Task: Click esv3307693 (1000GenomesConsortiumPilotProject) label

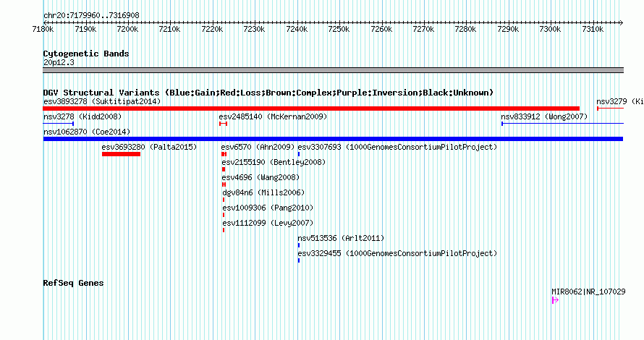Action: [397, 147]
